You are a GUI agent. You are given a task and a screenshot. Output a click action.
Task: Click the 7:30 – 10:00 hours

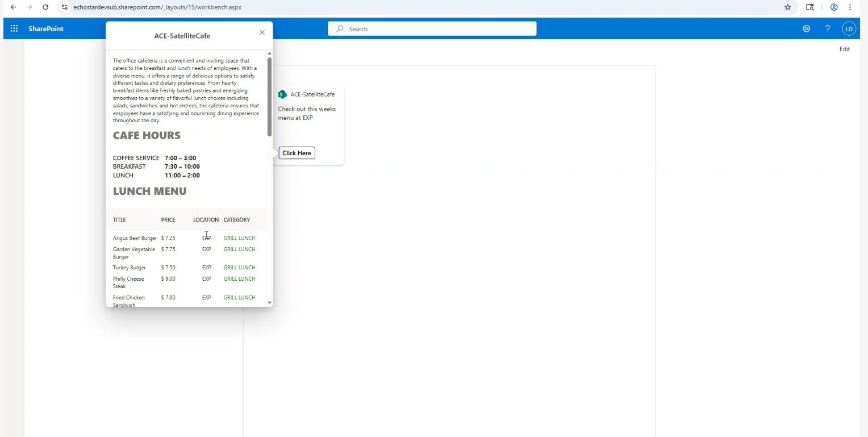[x=182, y=167]
